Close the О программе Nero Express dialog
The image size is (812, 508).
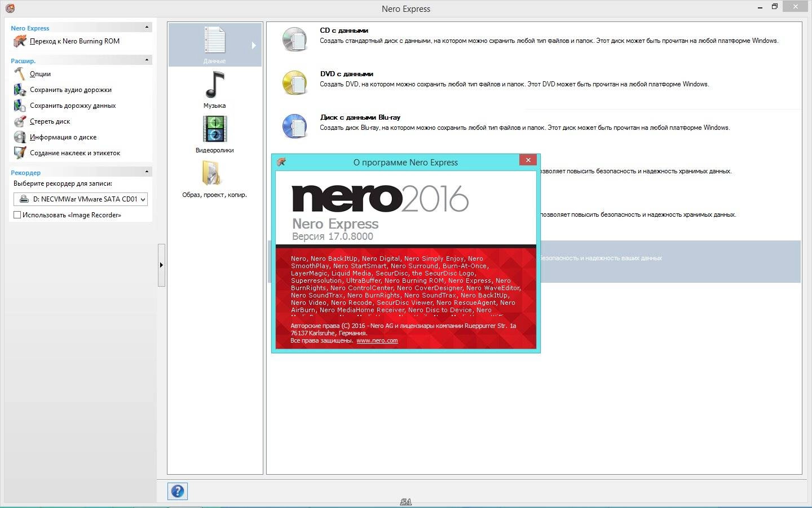pyautogui.click(x=528, y=160)
